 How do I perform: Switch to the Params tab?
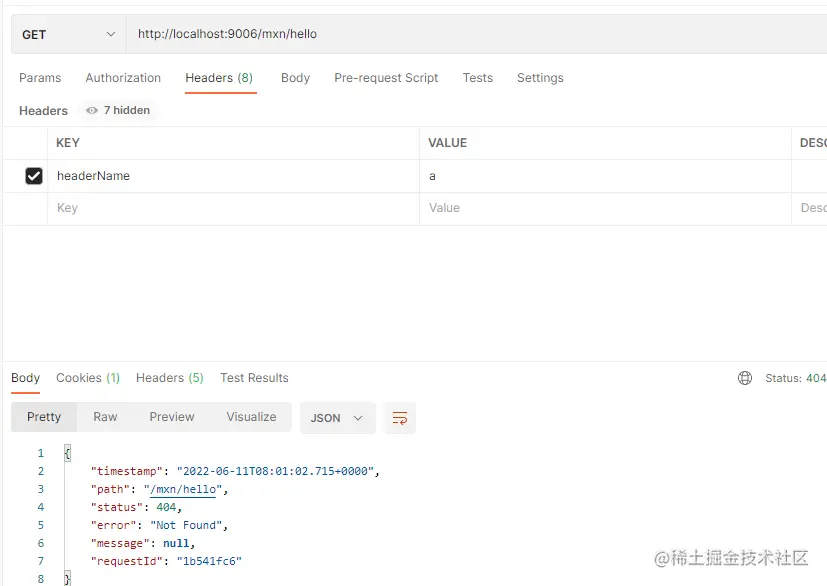point(40,78)
